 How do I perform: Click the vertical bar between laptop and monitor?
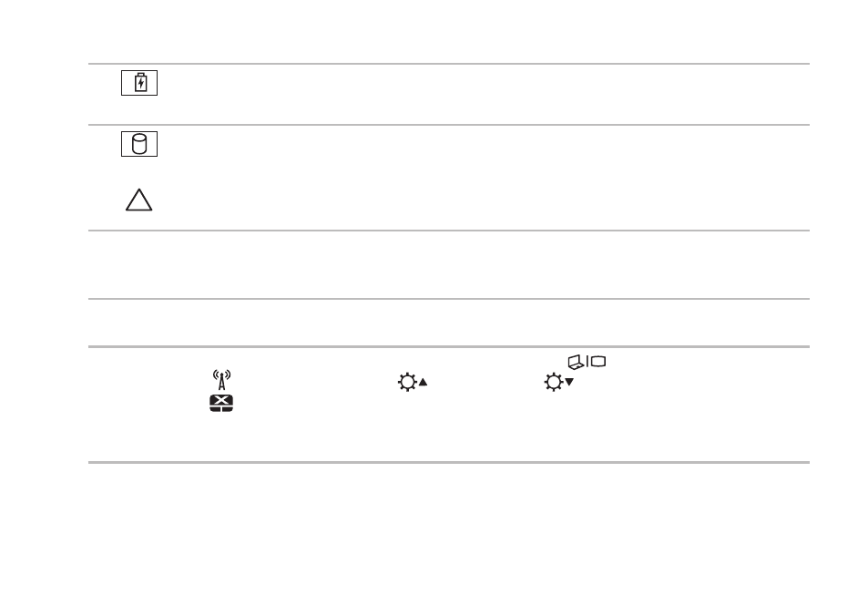pos(587,362)
